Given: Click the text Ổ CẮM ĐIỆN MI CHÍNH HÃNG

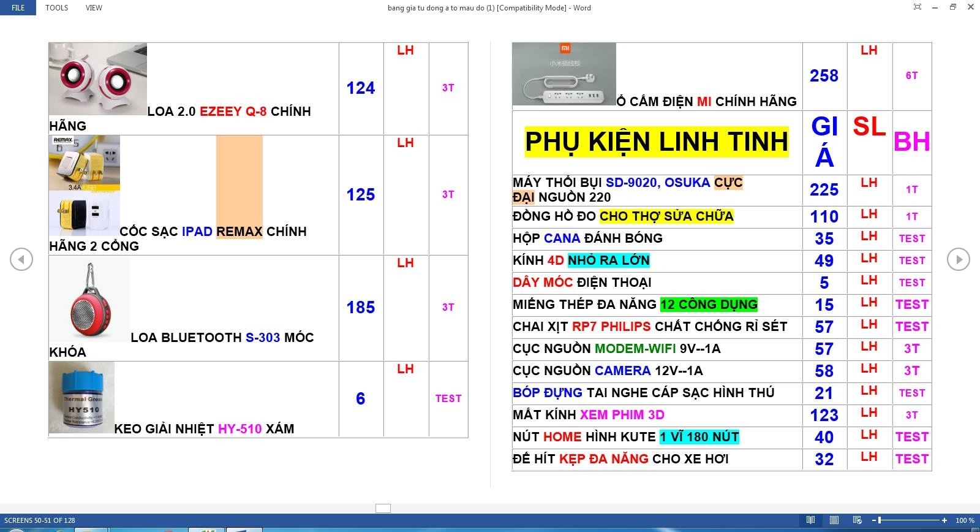Looking at the screenshot, I should point(707,102).
